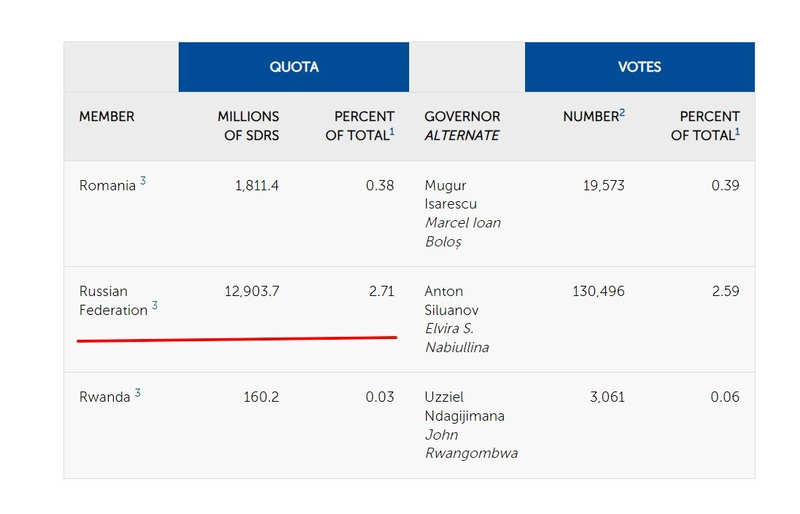Click the GOVERNOR ALTERNATE column header
This screenshot has height=514, width=800.
coord(462,126)
